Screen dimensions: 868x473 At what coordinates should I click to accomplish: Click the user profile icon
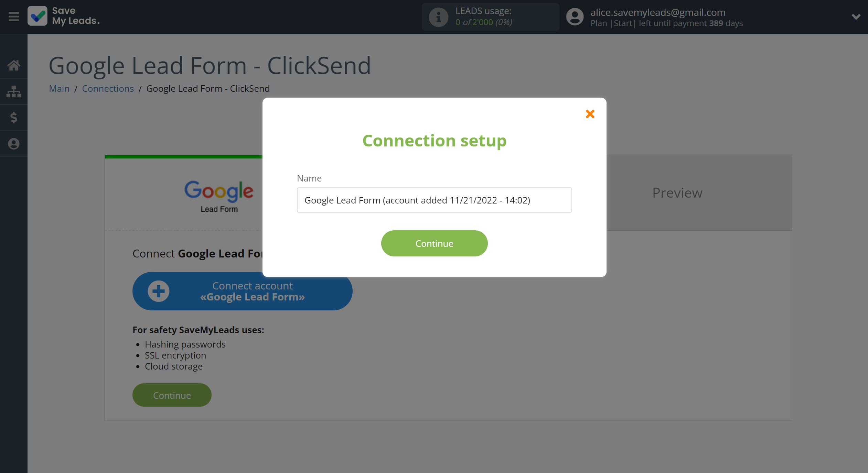point(574,17)
